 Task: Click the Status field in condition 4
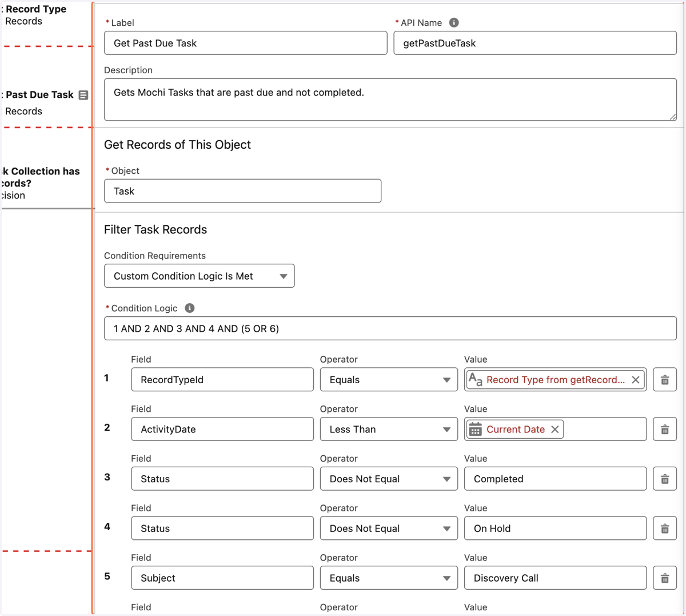pos(222,528)
